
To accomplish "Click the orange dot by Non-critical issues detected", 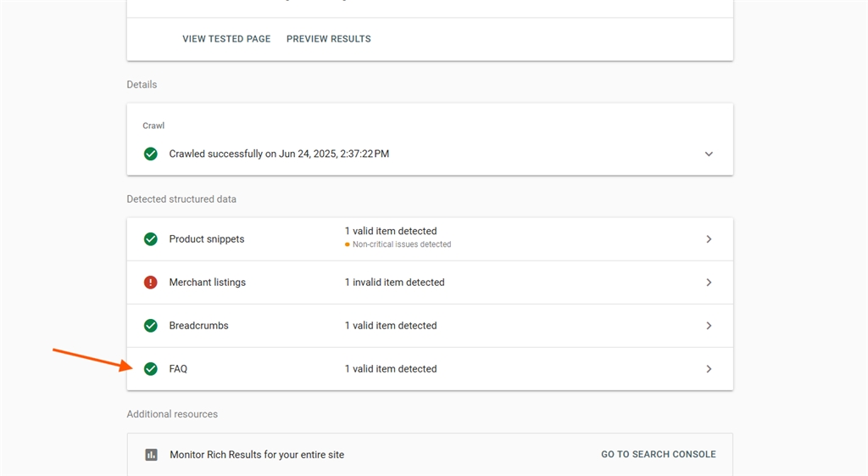I will tap(347, 244).
